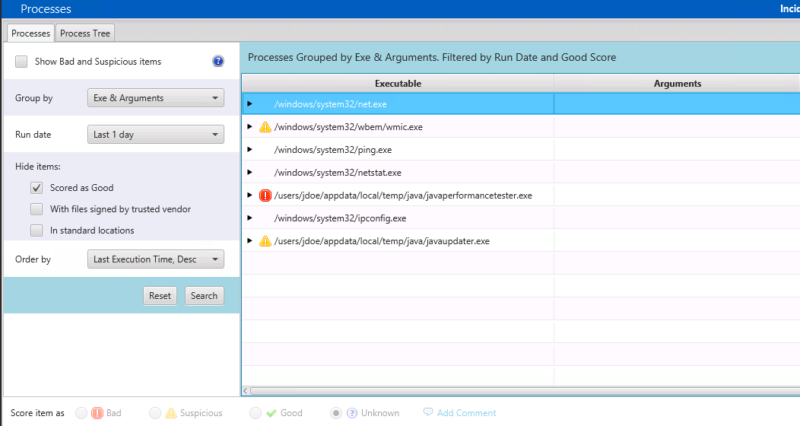Screen dimensions: 800x426
Task: Click the Reset button
Action: click(x=160, y=296)
